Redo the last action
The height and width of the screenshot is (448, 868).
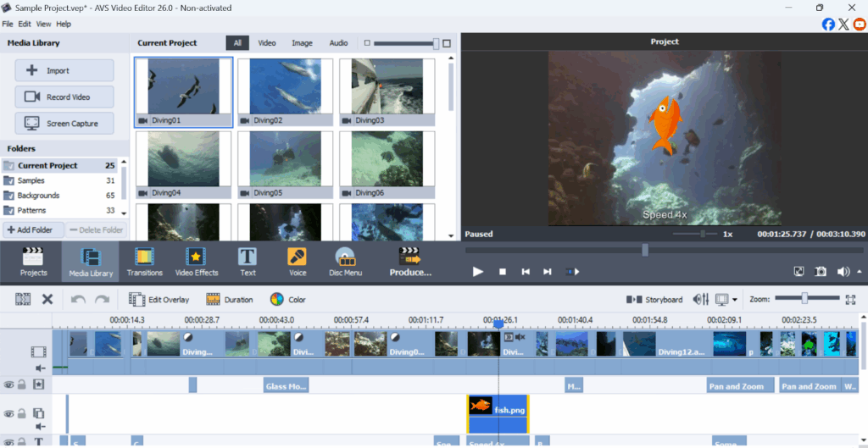pyautogui.click(x=102, y=299)
